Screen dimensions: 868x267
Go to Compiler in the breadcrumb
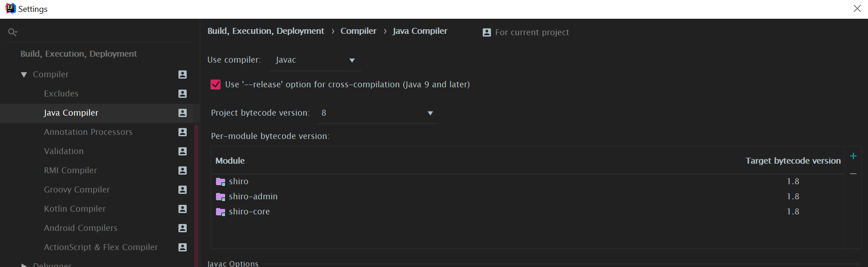358,31
